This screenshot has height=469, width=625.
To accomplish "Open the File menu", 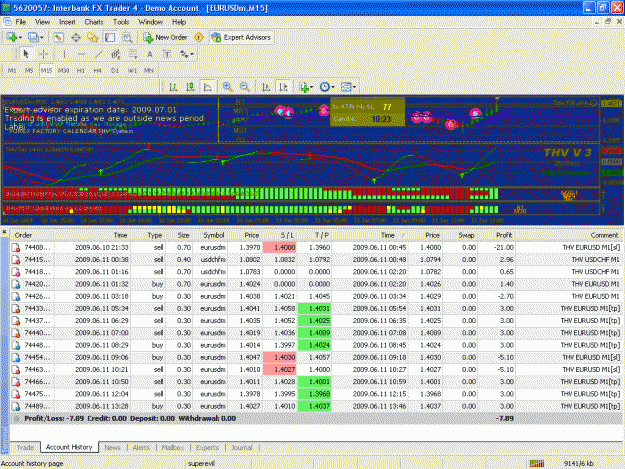I will (x=21, y=22).
